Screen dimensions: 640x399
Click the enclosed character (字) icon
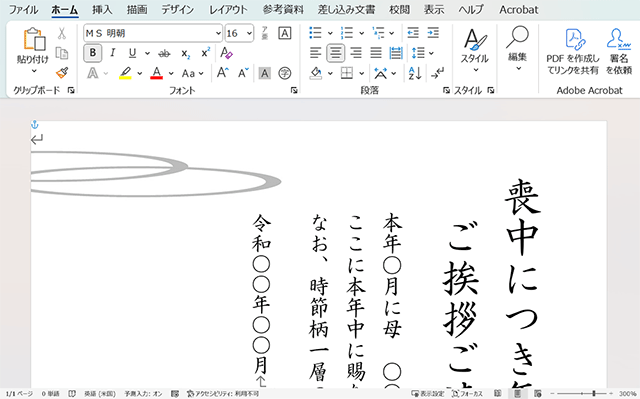(x=284, y=73)
